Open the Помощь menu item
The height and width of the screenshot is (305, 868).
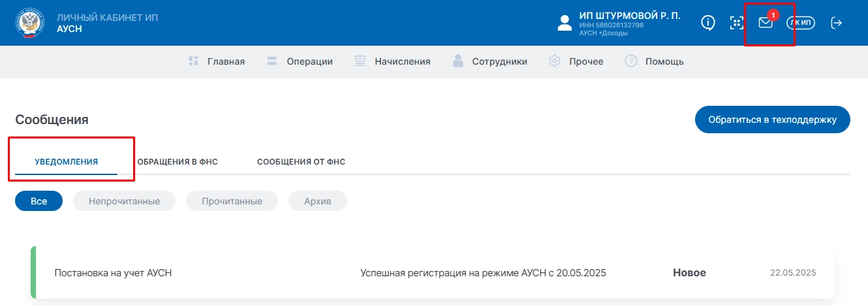click(655, 61)
